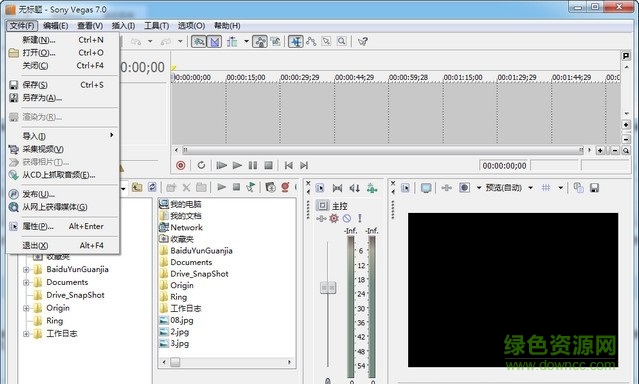This screenshot has height=384, width=639.
Task: Open the undo history dropdown arrow
Action: click(x=150, y=42)
